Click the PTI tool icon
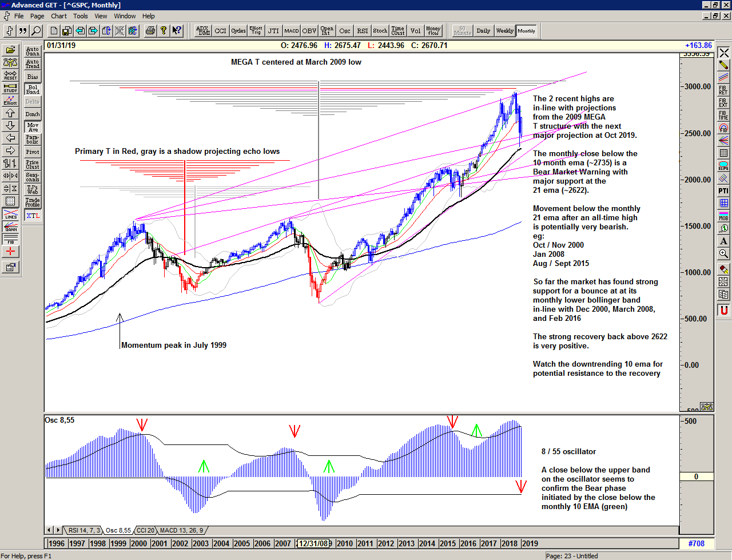Screen dimensions: 732x560 point(723,190)
